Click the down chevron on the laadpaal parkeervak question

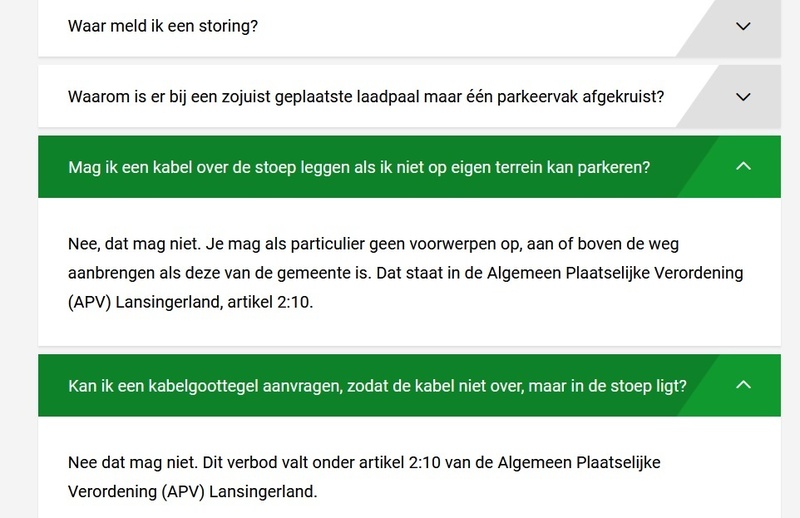tap(742, 97)
